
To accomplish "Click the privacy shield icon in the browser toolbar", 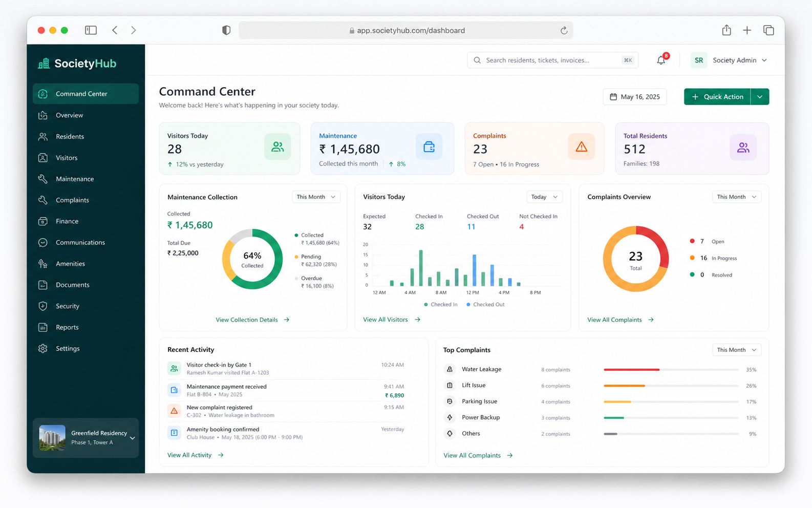I will tap(226, 30).
